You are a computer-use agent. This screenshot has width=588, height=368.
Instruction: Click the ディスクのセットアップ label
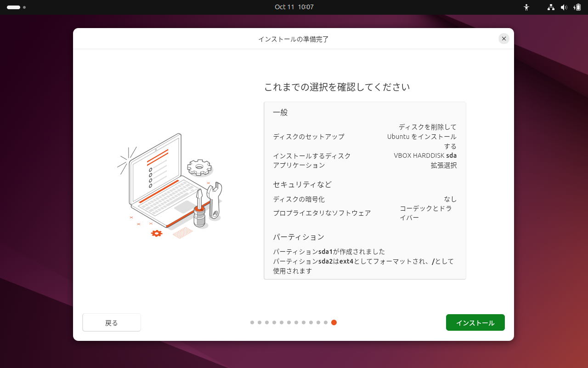[309, 137]
